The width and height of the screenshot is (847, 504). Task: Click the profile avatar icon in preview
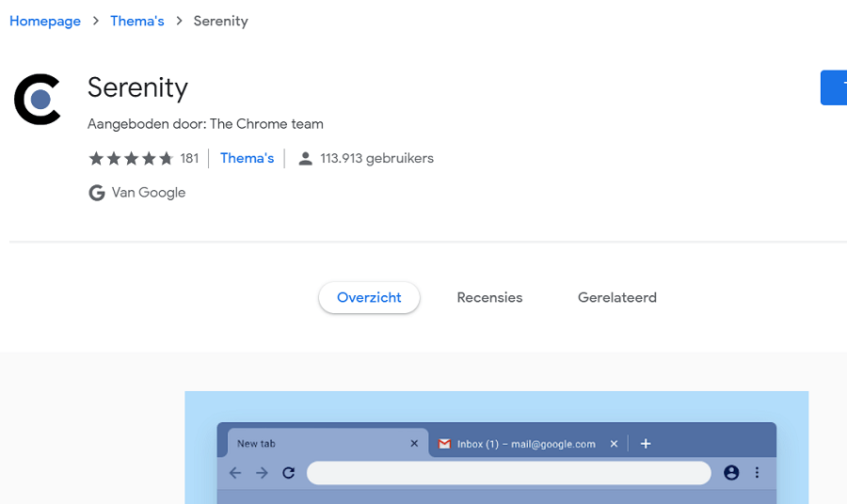731,473
